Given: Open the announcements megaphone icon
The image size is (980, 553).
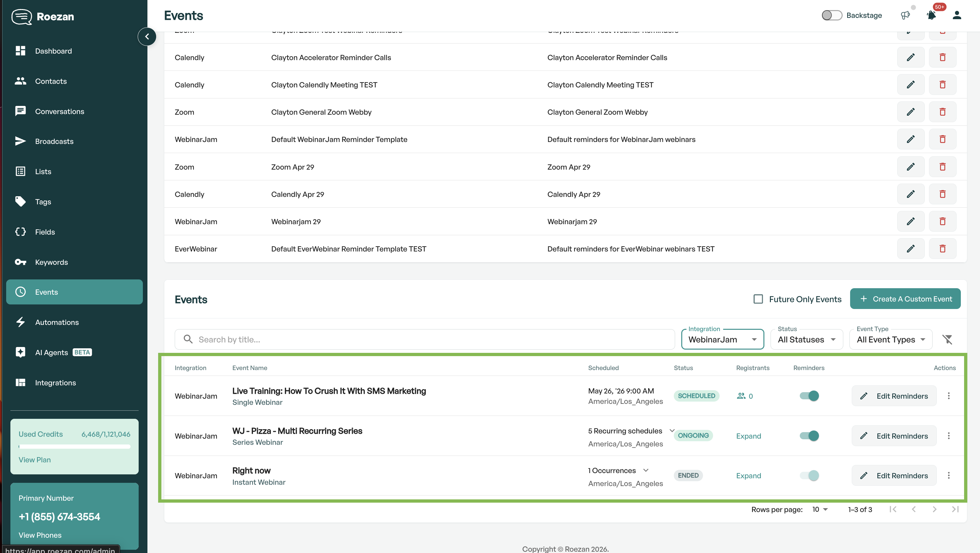Looking at the screenshot, I should click(x=905, y=15).
